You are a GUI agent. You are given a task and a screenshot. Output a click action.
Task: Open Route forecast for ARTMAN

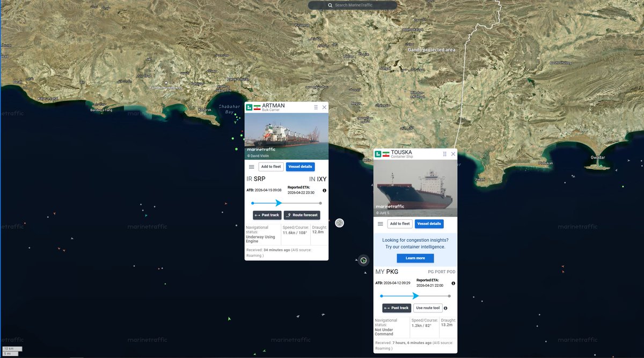(302, 215)
